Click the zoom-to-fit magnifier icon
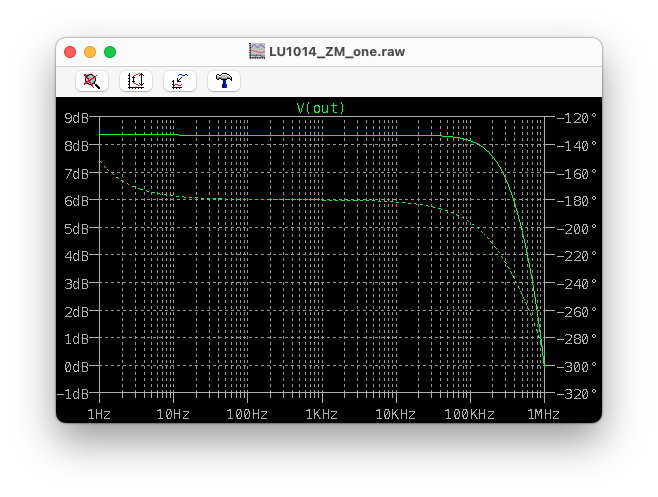The image size is (658, 497). click(x=92, y=81)
